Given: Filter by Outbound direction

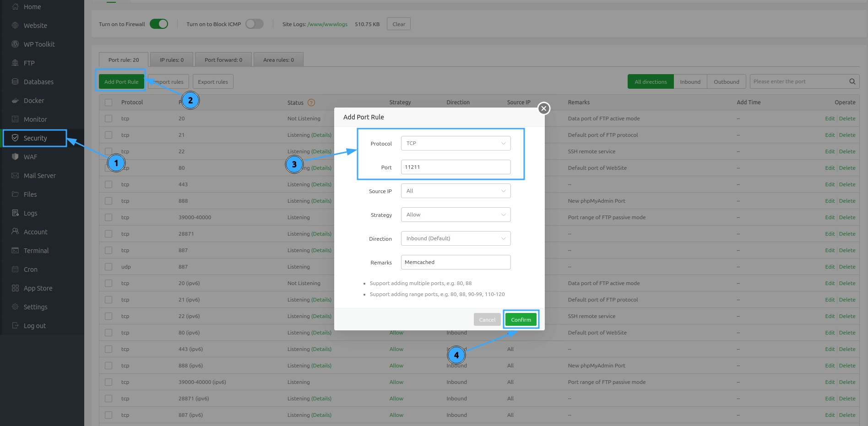Looking at the screenshot, I should [726, 82].
